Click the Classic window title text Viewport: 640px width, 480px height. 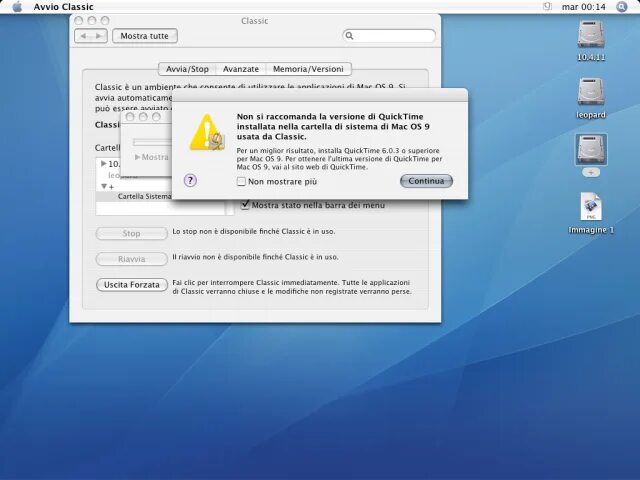[254, 21]
